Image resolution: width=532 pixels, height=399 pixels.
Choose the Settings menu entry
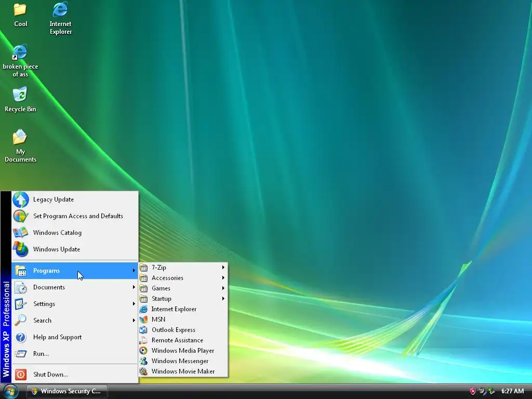coord(75,303)
